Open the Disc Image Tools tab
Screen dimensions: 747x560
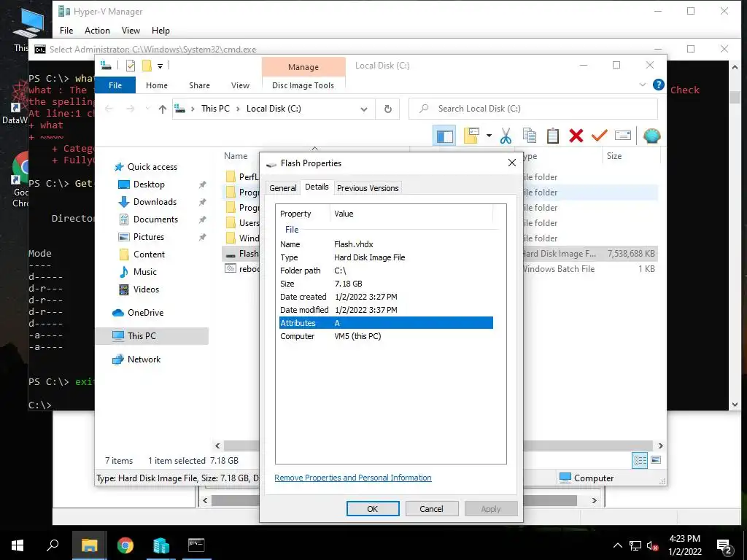pos(303,85)
